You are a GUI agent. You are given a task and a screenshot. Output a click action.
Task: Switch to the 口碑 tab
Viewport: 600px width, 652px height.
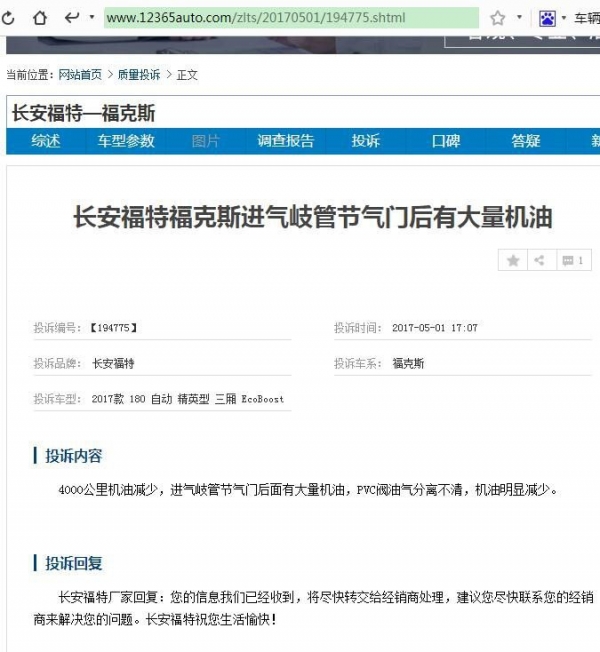point(446,141)
